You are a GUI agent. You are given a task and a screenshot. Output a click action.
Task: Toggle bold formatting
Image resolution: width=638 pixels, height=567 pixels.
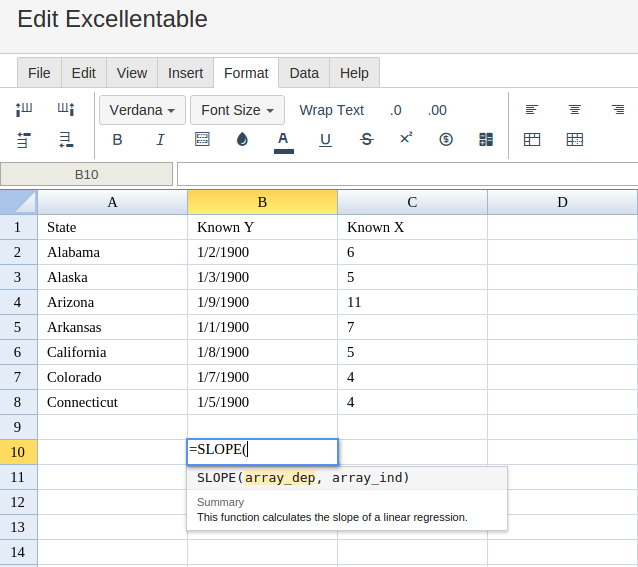click(117, 140)
